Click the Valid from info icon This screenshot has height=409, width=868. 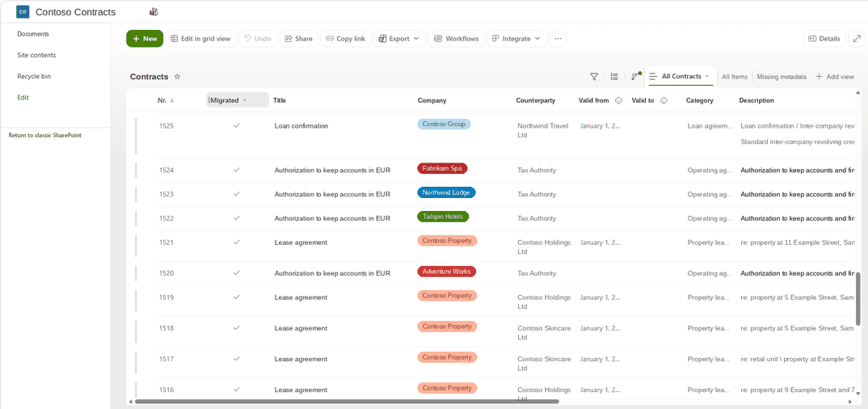pyautogui.click(x=618, y=101)
